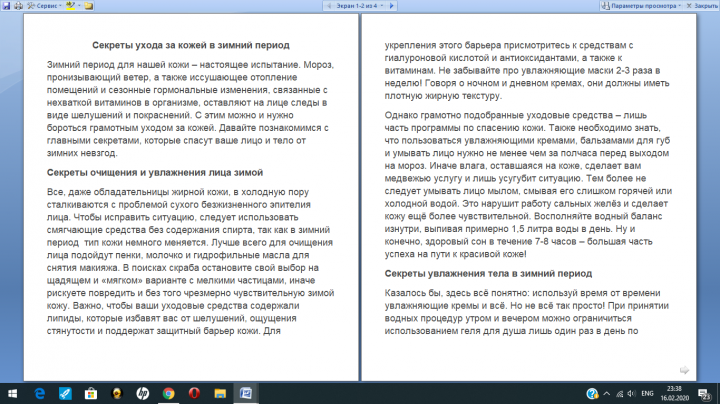Open the Экран 1-2 из 4 navigation dropdown
The image size is (720, 404).
[x=360, y=6]
